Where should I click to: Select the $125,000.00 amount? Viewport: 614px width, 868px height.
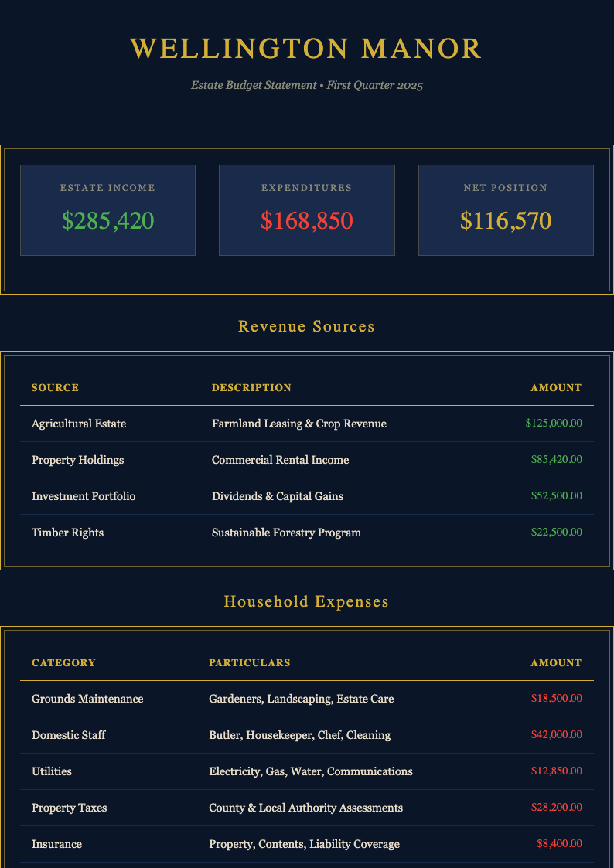pyautogui.click(x=554, y=424)
